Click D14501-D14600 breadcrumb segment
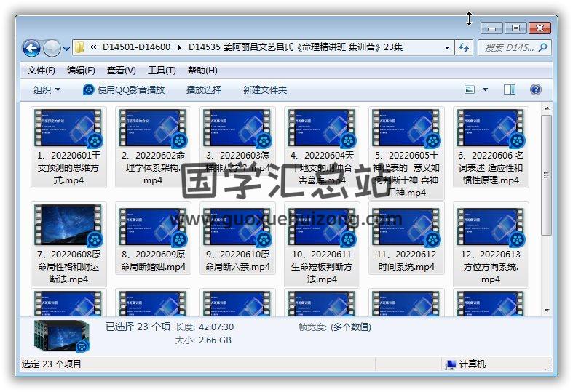 point(136,47)
